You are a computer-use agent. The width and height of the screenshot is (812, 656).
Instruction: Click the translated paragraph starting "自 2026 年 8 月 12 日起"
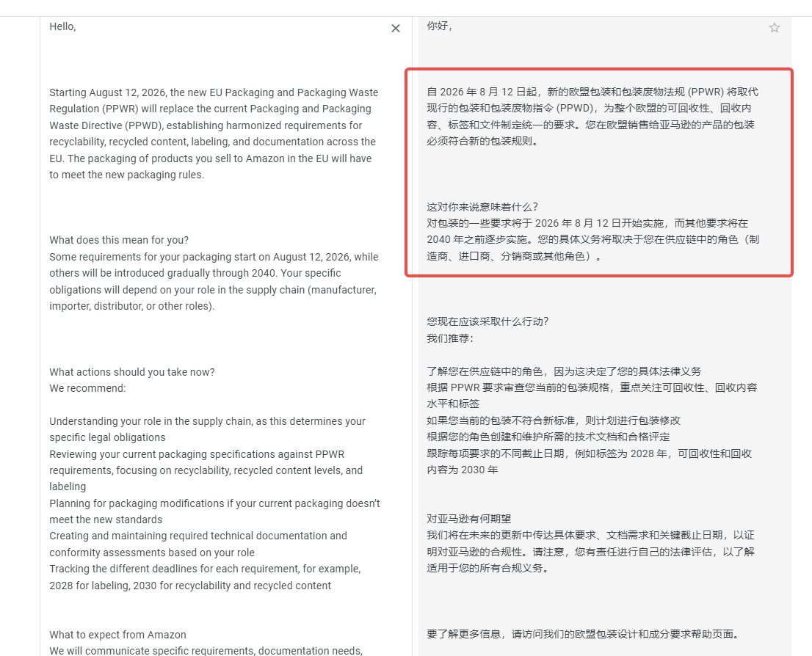[592, 117]
